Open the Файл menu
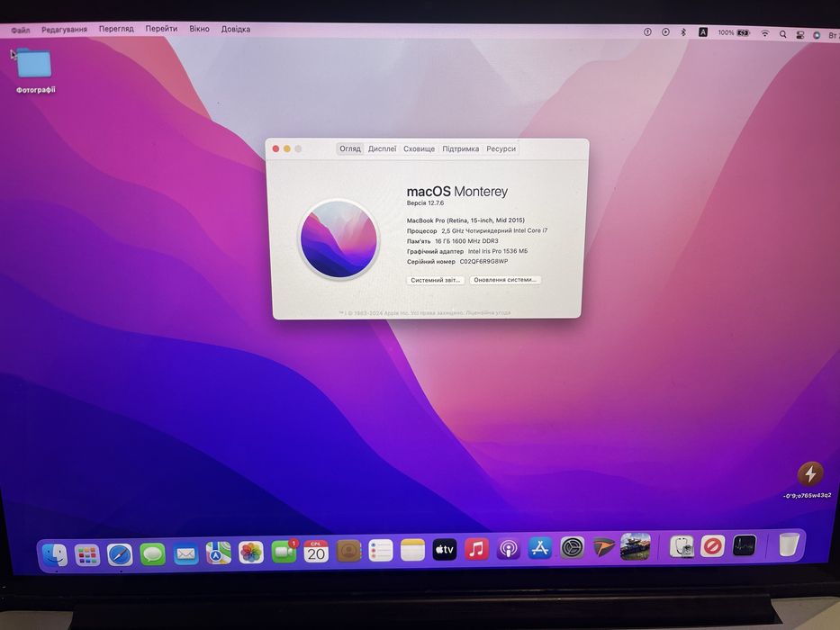Image resolution: width=840 pixels, height=630 pixels. point(21,30)
